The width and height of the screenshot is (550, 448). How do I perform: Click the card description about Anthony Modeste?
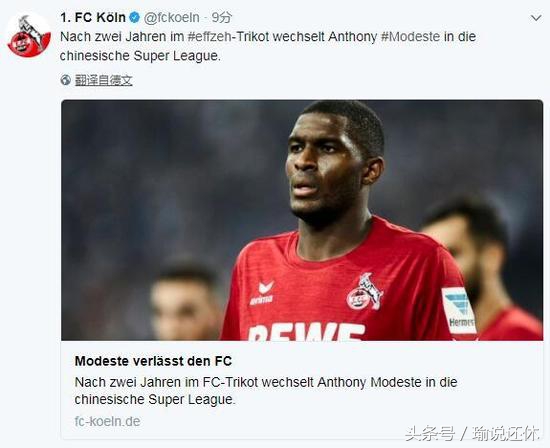coord(266,390)
